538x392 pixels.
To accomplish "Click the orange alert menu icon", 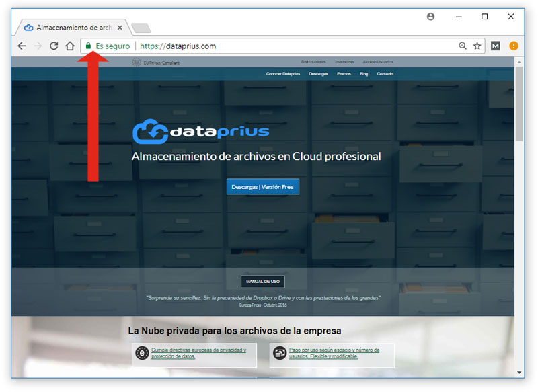I will 514,46.
